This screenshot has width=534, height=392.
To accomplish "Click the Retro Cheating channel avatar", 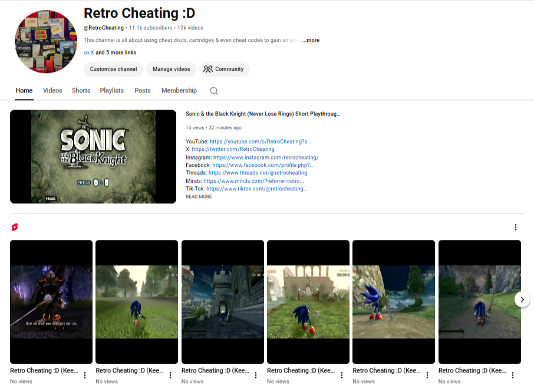I will coord(45,41).
